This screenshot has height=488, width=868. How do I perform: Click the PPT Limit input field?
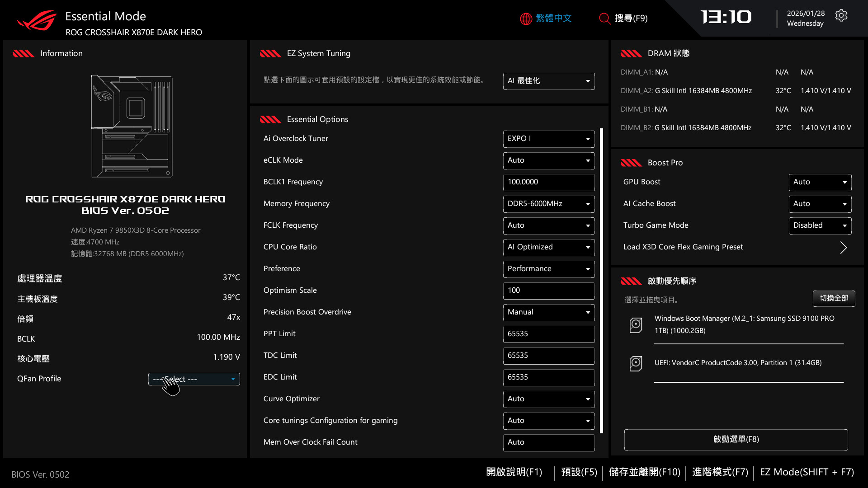pyautogui.click(x=548, y=334)
